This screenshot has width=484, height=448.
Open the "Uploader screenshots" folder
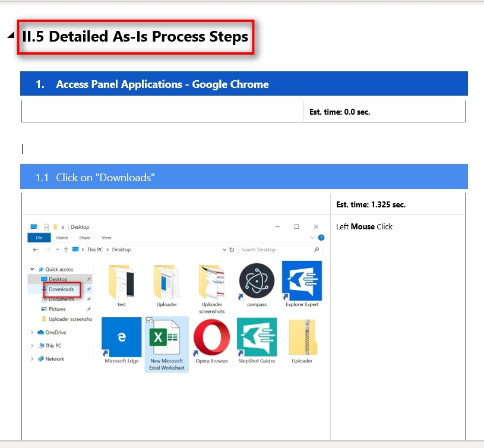[x=212, y=280]
